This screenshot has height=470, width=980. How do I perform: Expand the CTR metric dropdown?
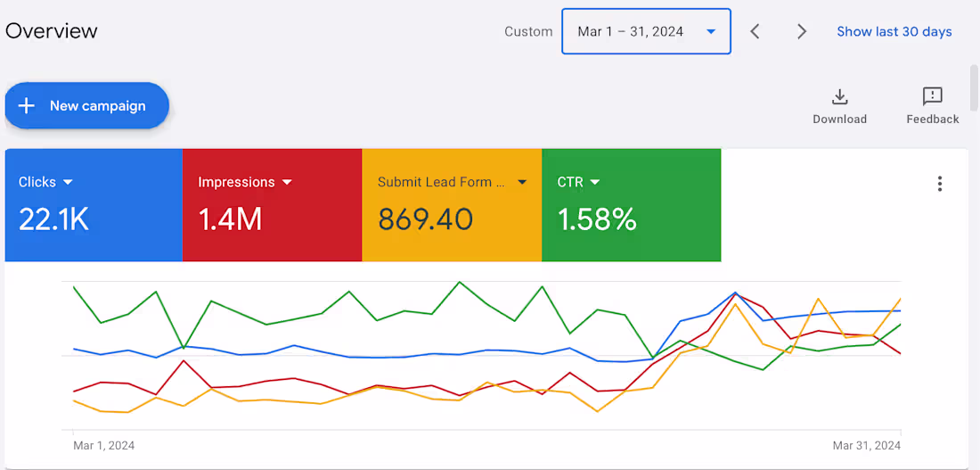click(595, 182)
